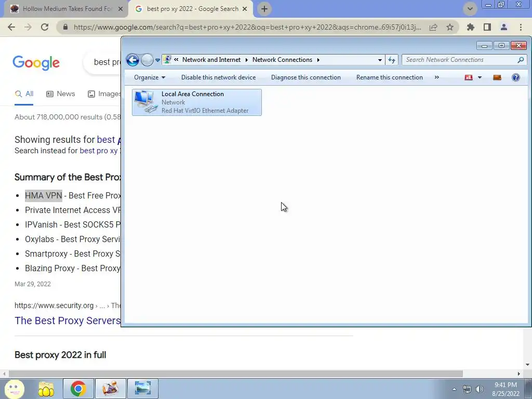The width and height of the screenshot is (532, 399).
Task: Refresh the Network Connections view
Action: coord(392,60)
